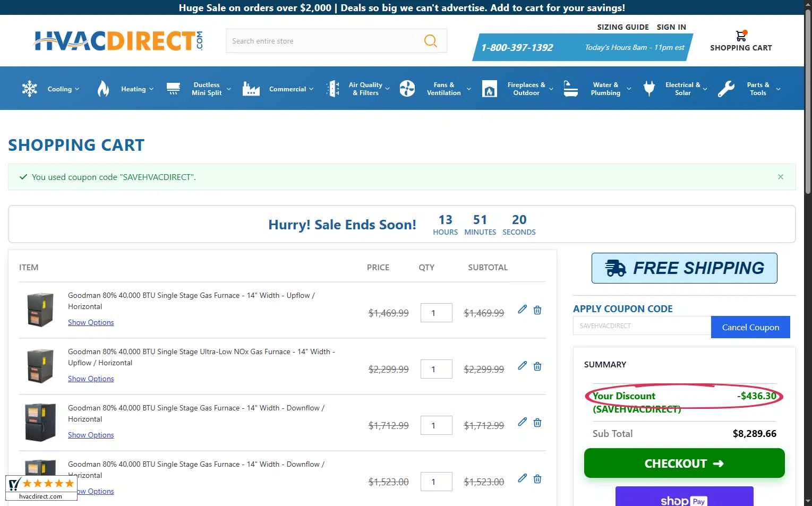This screenshot has height=506, width=812.
Task: Click the Commercial factory icon
Action: pyautogui.click(x=251, y=89)
